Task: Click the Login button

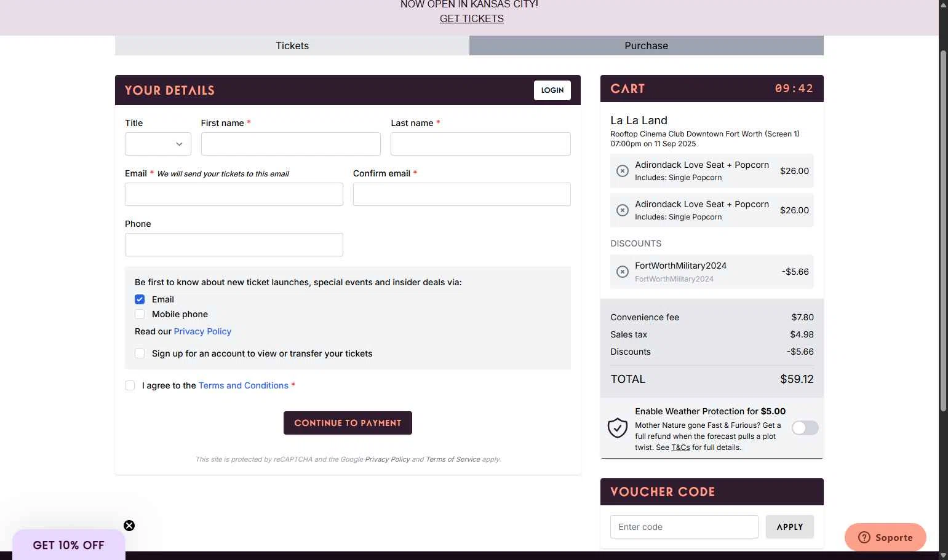Action: pyautogui.click(x=552, y=90)
